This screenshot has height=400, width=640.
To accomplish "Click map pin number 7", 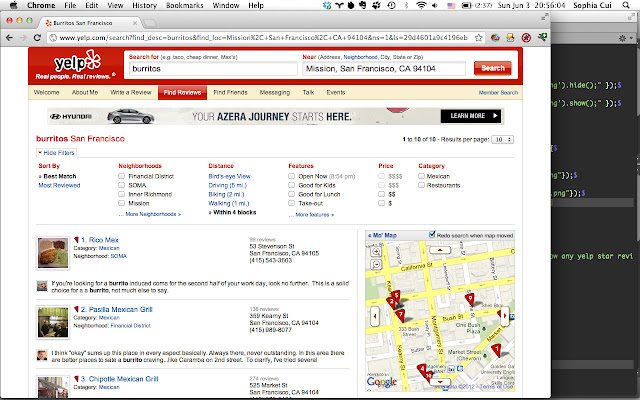I will click(x=400, y=315).
